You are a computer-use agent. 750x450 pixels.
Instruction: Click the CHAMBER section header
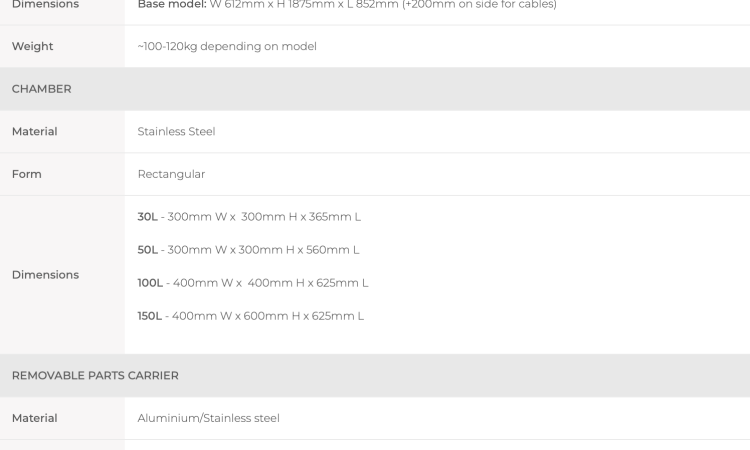tap(42, 89)
